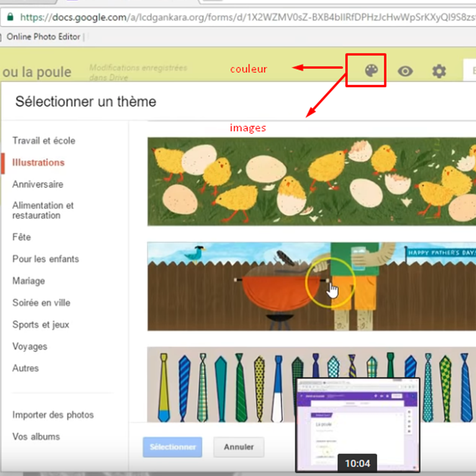Open the Anniversaire theme category

click(x=37, y=184)
